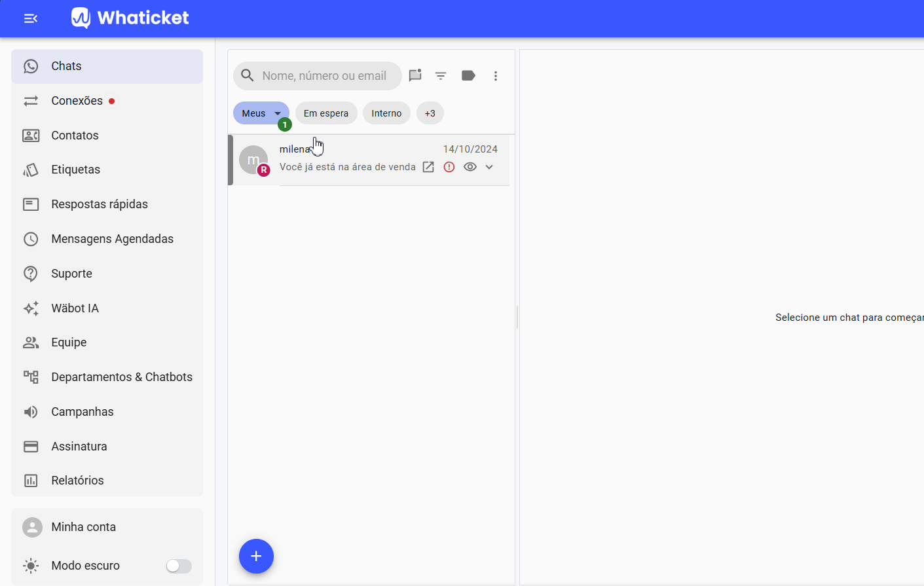Click the tag label filter icon
The width and height of the screenshot is (924, 586).
[468, 76]
